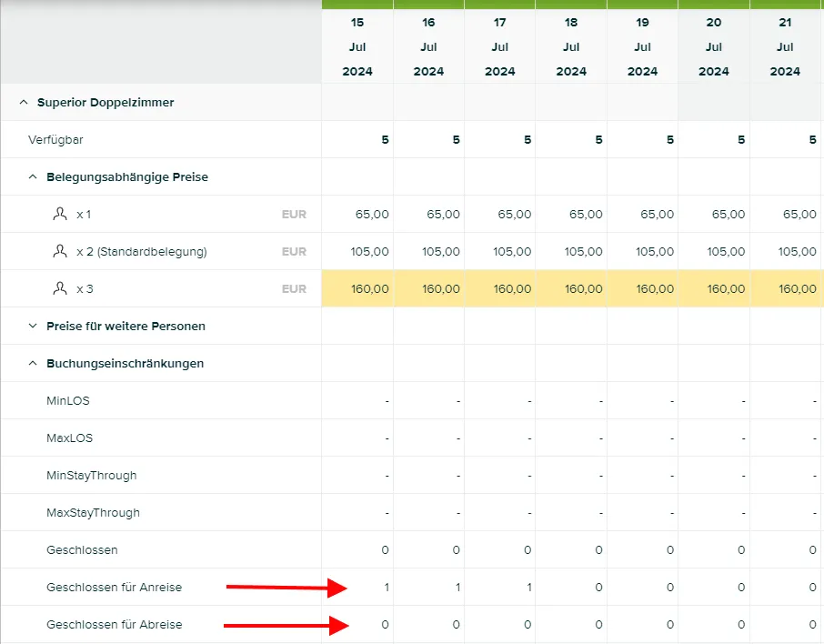
Task: Click the MinStayThrough cell for 19 Jul
Action: click(x=643, y=475)
